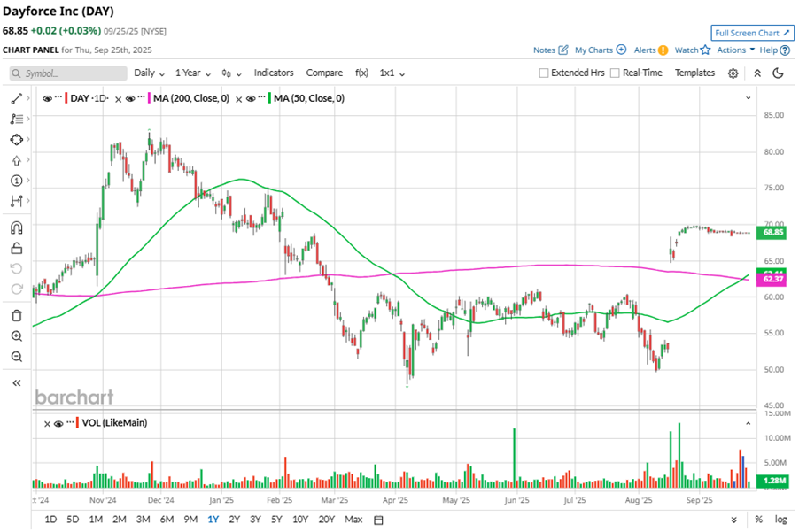The width and height of the screenshot is (799, 532).
Task: Click the magenta MA 200 color swatch
Action: 151,98
